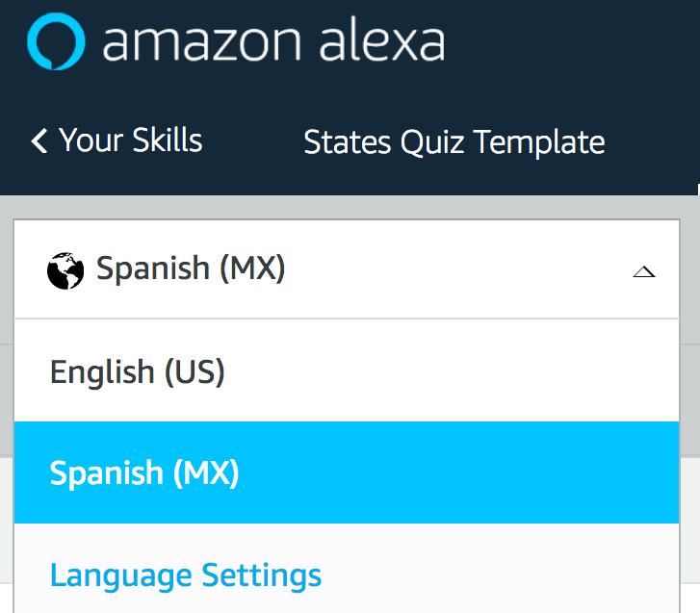Click the dark navy bar right of States Quiz Template
Screen dimensions: 700x613
652,142
